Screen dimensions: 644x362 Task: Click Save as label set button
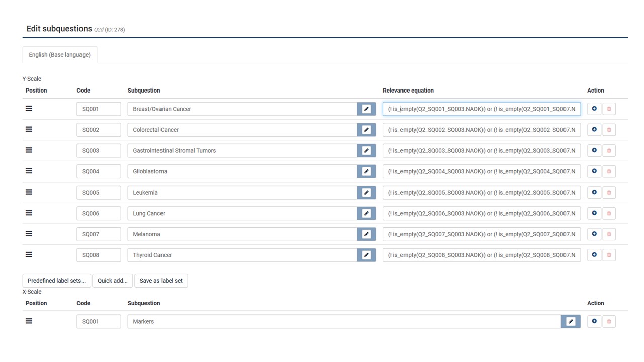point(161,281)
